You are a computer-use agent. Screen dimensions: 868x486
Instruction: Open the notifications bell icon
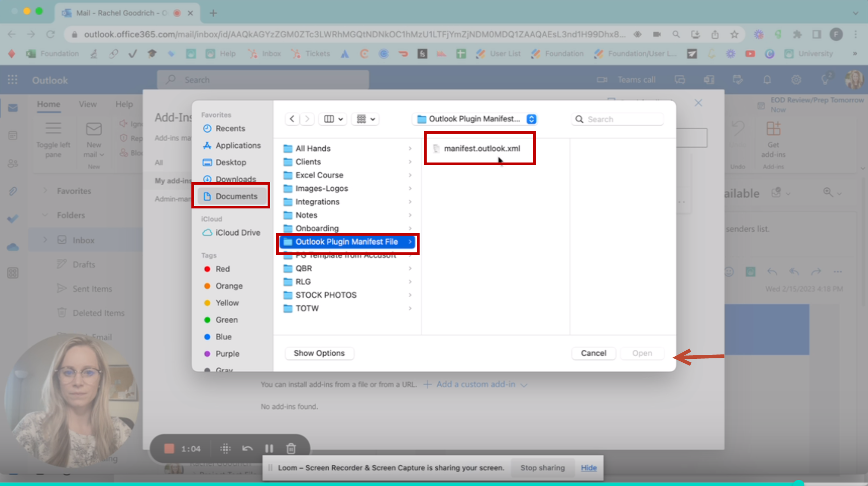(x=767, y=79)
